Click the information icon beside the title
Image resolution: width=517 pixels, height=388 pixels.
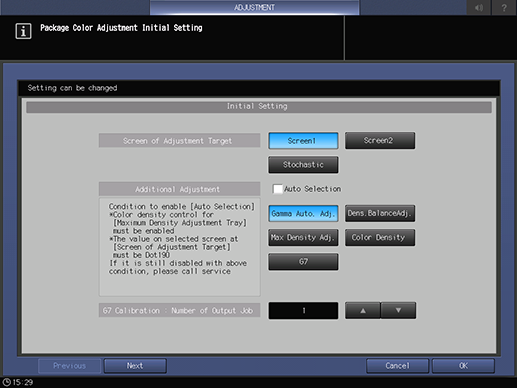[x=23, y=31]
